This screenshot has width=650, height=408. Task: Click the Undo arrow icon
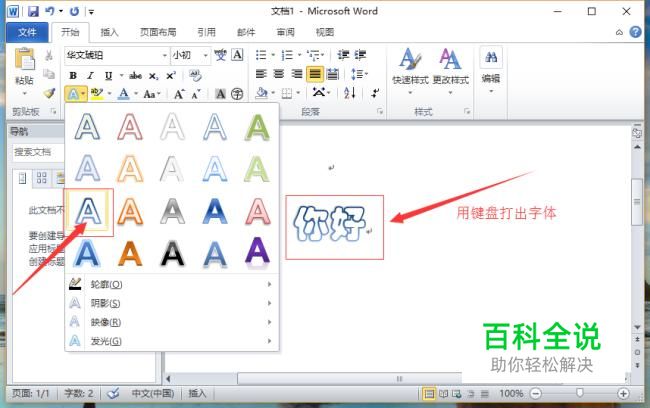[x=50, y=11]
